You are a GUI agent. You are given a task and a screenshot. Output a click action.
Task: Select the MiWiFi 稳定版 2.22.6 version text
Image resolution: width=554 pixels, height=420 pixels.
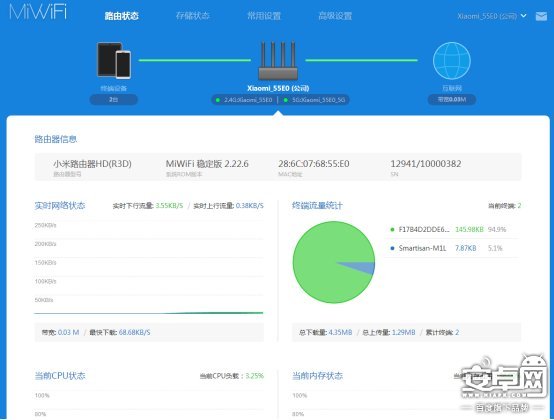pos(207,164)
